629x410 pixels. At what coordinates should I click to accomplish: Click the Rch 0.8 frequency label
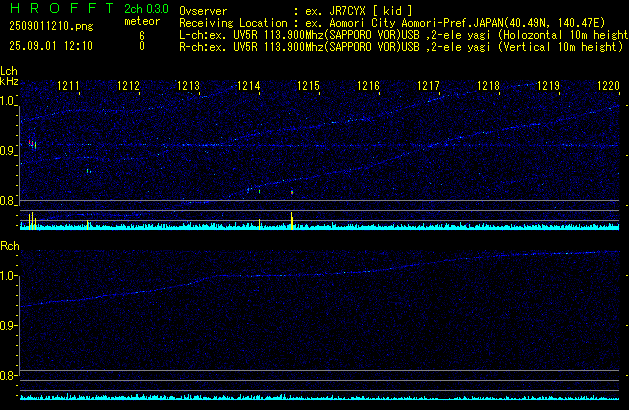[x=7, y=376]
